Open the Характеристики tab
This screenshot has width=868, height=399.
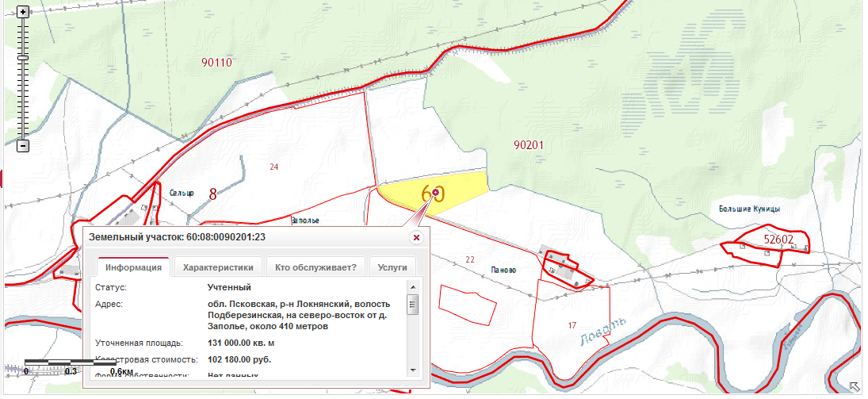(218, 267)
